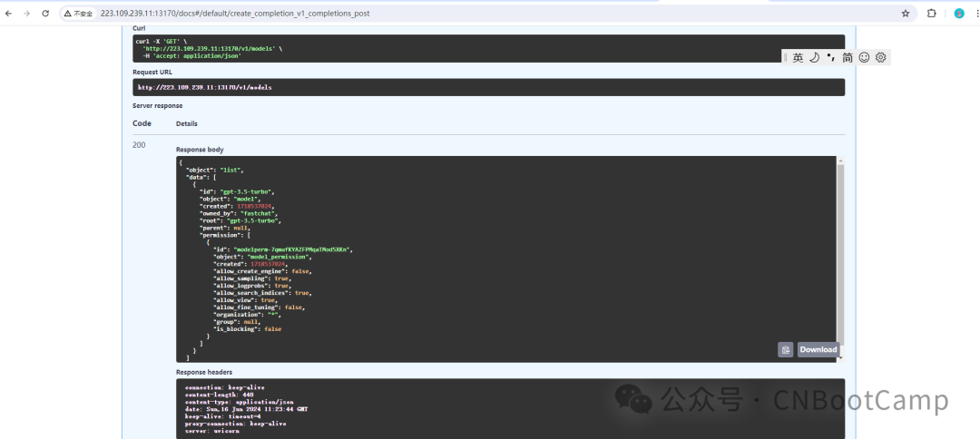980x439 pixels.
Task: Switch the IME punctuation style
Action: 830,57
